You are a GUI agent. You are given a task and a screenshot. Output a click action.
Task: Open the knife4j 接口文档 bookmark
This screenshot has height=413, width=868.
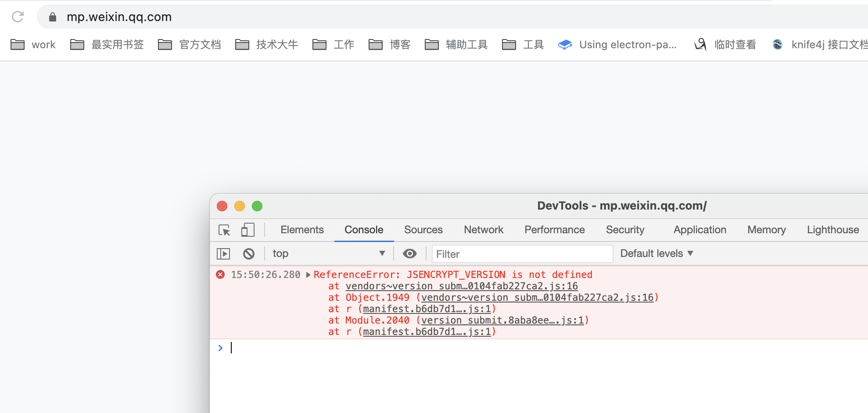click(x=820, y=45)
